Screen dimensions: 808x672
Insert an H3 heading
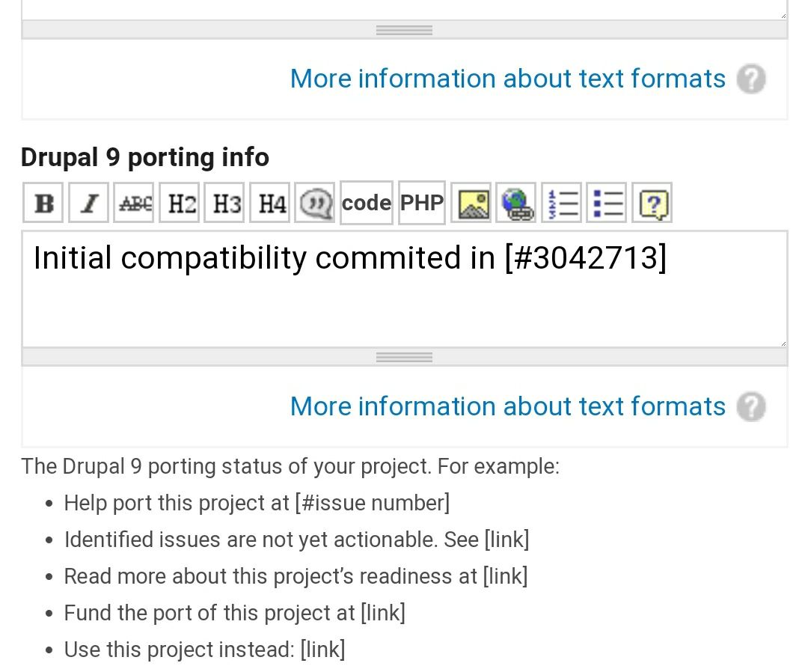click(224, 203)
